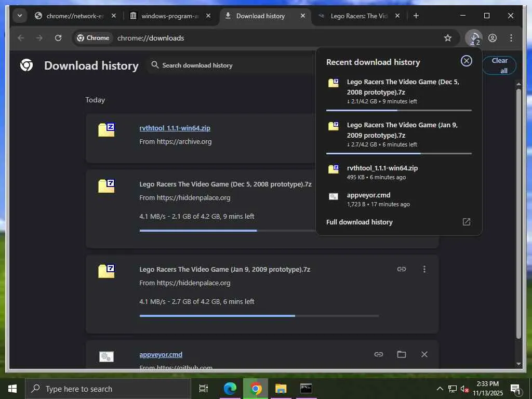Click the taskbar search box
This screenshot has width=532, height=399.
108,389
